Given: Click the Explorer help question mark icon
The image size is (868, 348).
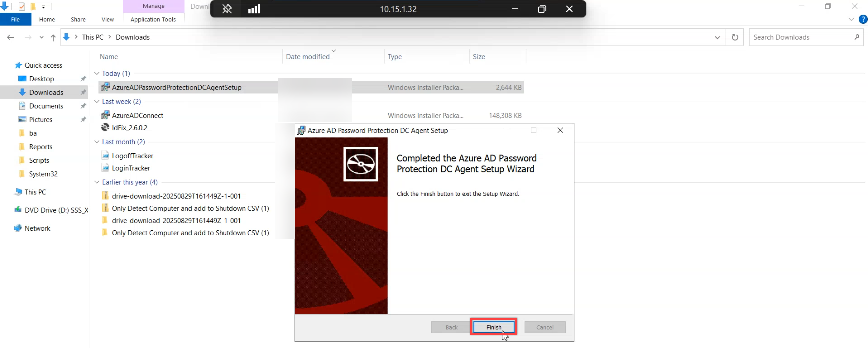Looking at the screenshot, I should 863,19.
